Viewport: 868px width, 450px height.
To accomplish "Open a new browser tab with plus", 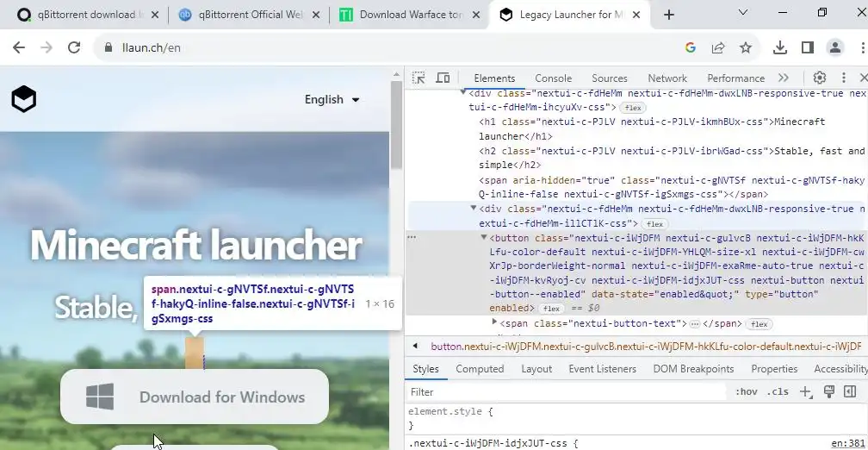I will (669, 15).
